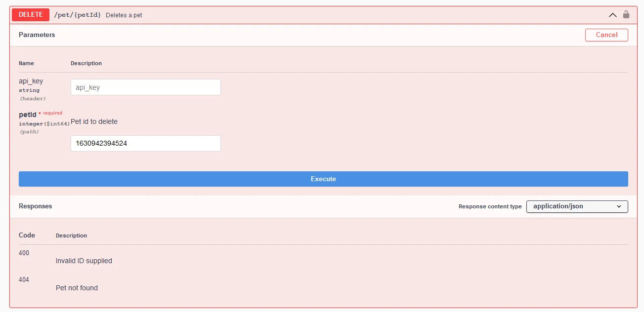Click the 'Parameters' section heading
This screenshot has height=312, width=644.
37,35
